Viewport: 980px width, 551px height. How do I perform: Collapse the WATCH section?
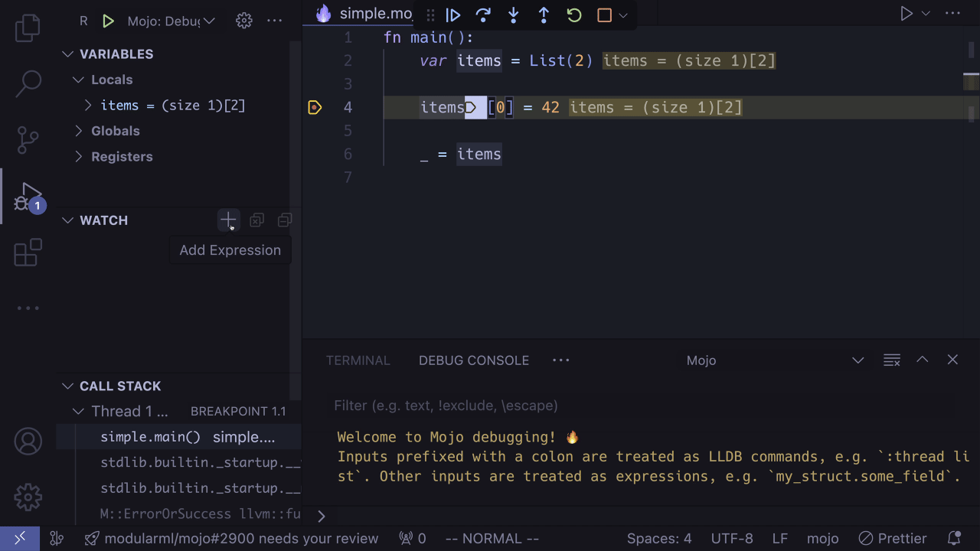[68, 220]
